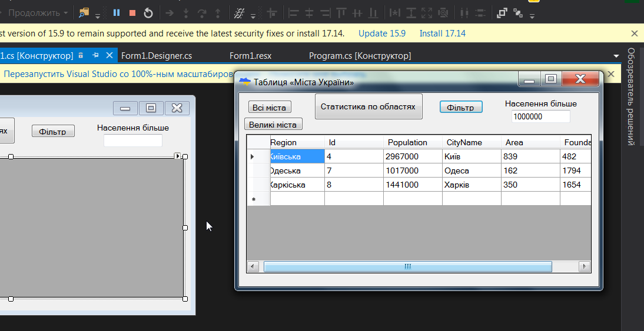Click Фільтр in the running app window
Viewport: 644px width, 331px height.
click(461, 108)
